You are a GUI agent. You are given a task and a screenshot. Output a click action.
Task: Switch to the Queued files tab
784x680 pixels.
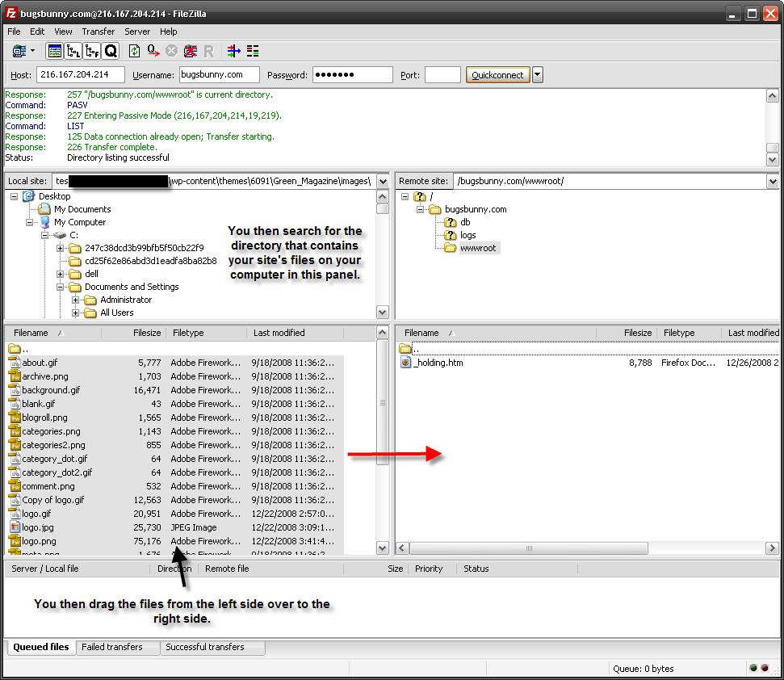(41, 647)
